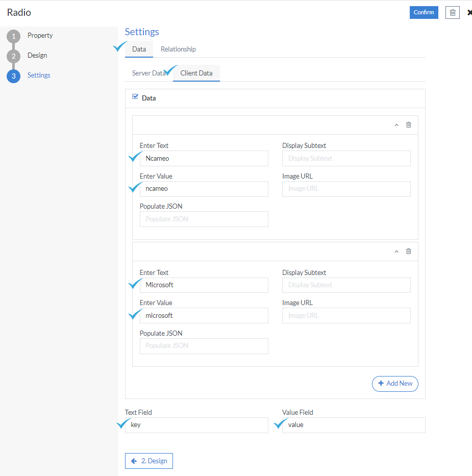This screenshot has width=472, height=476.
Task: Switch to the Relationship tab
Action: pyautogui.click(x=178, y=49)
